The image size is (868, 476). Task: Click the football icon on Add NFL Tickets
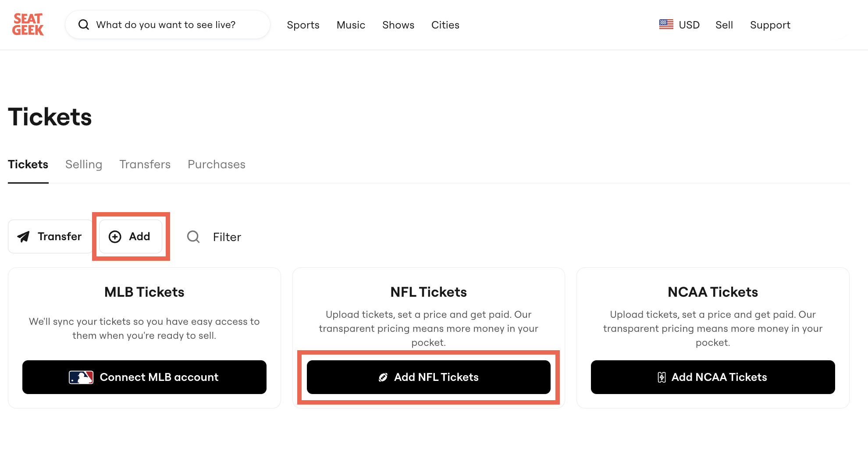(x=383, y=377)
